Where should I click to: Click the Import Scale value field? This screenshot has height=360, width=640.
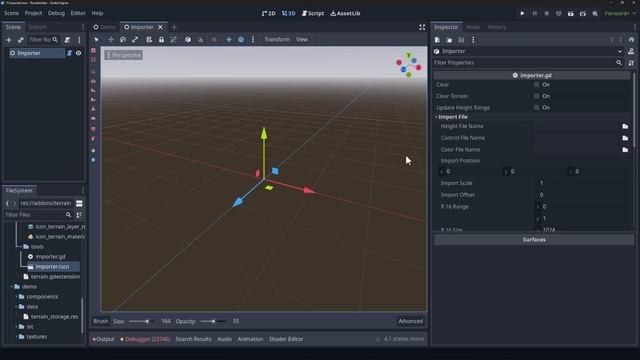click(582, 183)
